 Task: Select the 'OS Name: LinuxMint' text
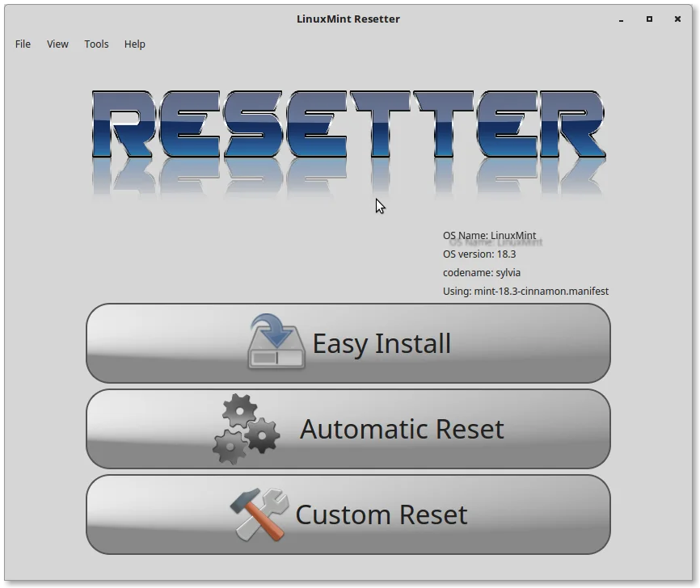(x=489, y=236)
